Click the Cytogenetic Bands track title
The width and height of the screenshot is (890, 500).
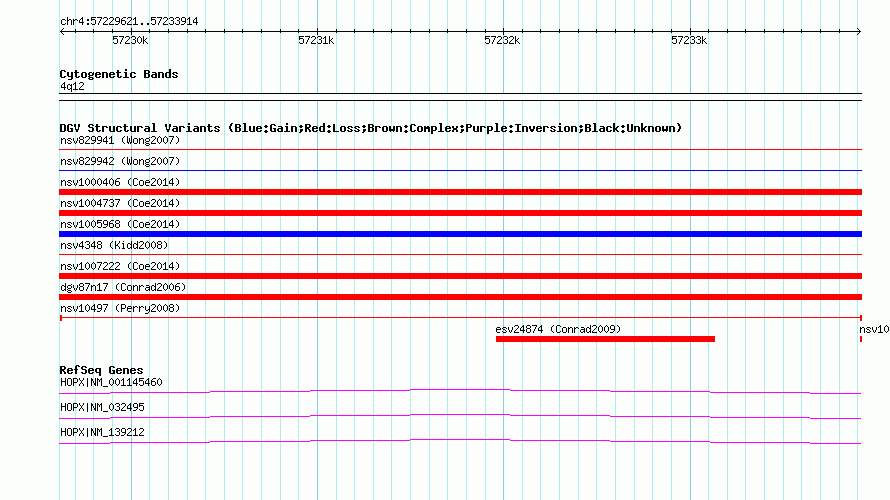click(119, 74)
